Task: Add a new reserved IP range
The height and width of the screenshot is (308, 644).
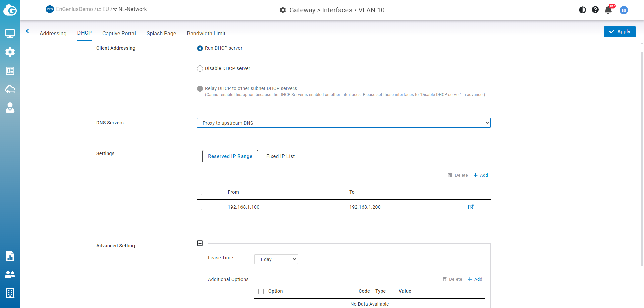Action: [481, 175]
